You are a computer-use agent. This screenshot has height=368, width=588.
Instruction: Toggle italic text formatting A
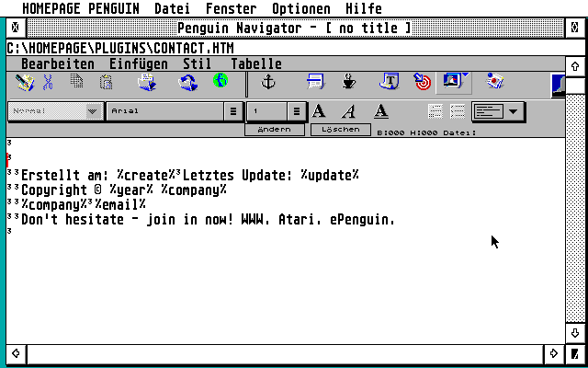click(x=349, y=111)
